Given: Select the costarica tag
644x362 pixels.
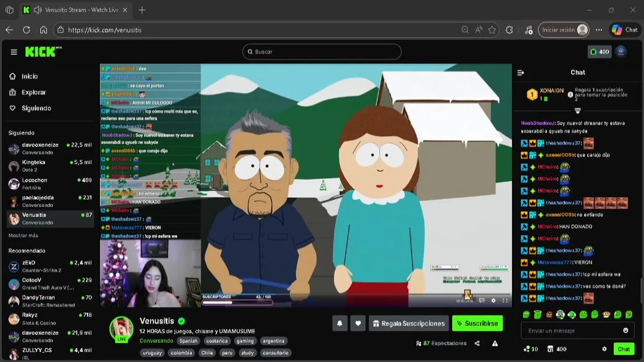Looking at the screenshot, I should [x=217, y=341].
